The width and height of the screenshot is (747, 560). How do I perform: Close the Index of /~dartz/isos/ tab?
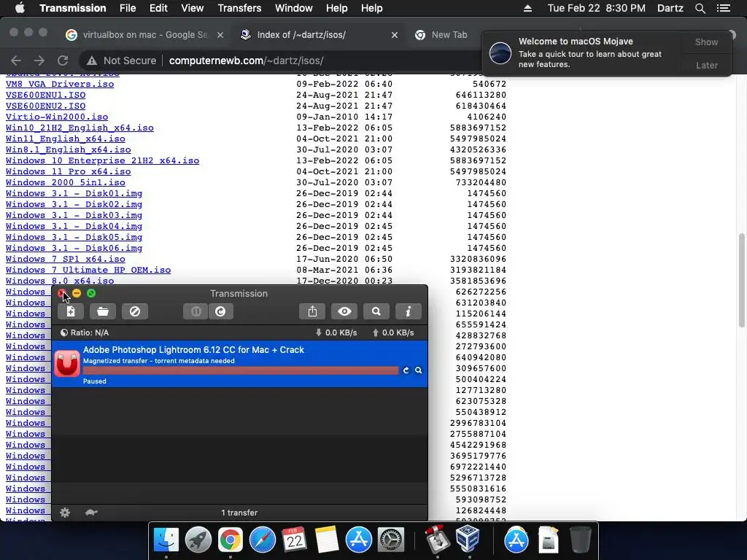pos(395,35)
